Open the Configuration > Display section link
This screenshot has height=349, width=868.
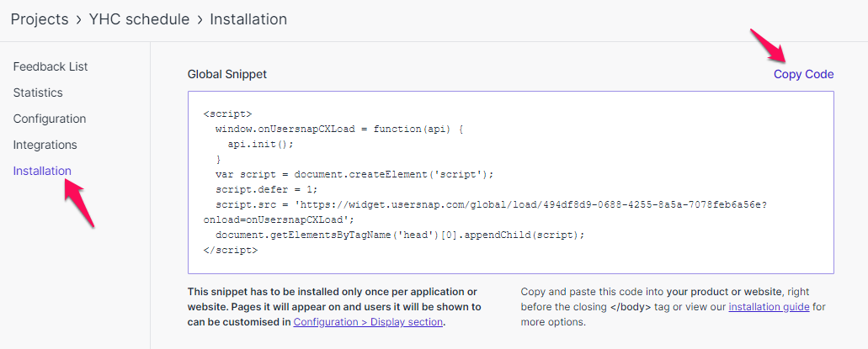click(x=368, y=322)
